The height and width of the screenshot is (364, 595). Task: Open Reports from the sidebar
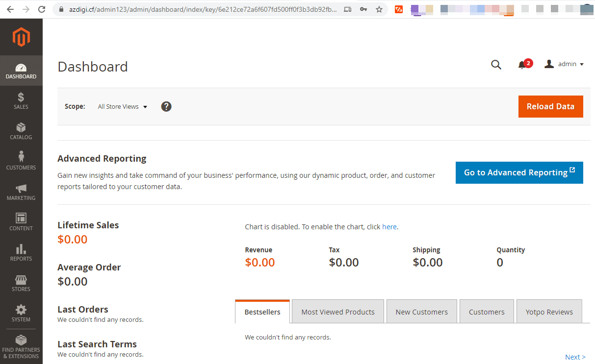pos(21,253)
